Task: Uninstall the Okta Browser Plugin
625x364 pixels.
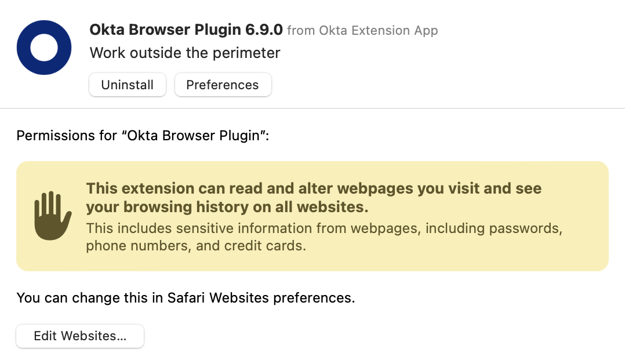Action: coord(128,85)
